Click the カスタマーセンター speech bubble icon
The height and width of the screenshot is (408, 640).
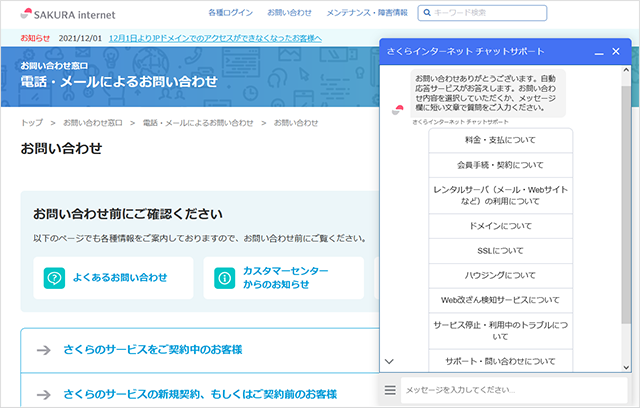tap(224, 278)
